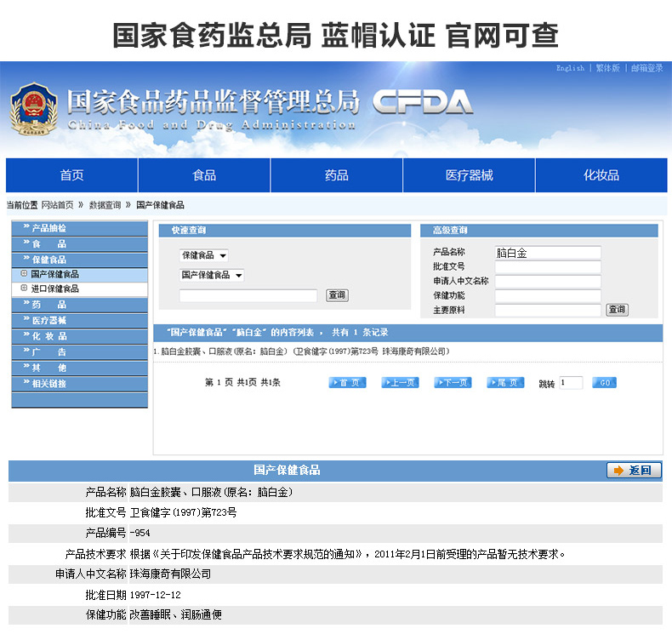The image size is (672, 634).
Task: Go to next page with 下一页 button
Action: [453, 382]
